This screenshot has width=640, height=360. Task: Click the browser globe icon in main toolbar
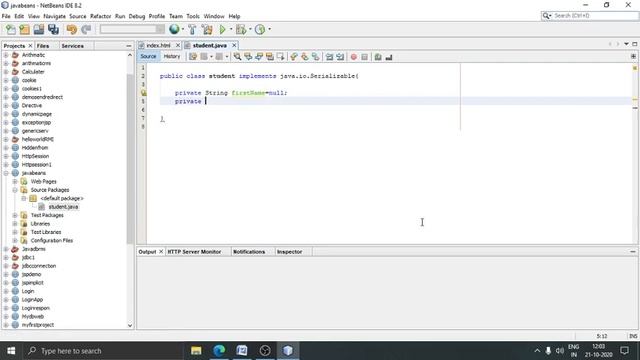tap(174, 29)
